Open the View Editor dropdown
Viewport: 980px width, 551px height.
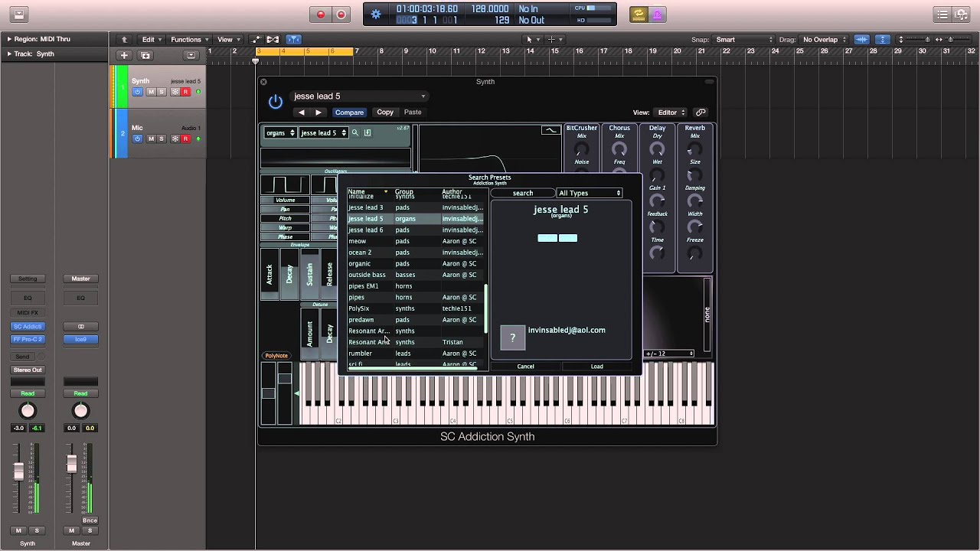(671, 112)
